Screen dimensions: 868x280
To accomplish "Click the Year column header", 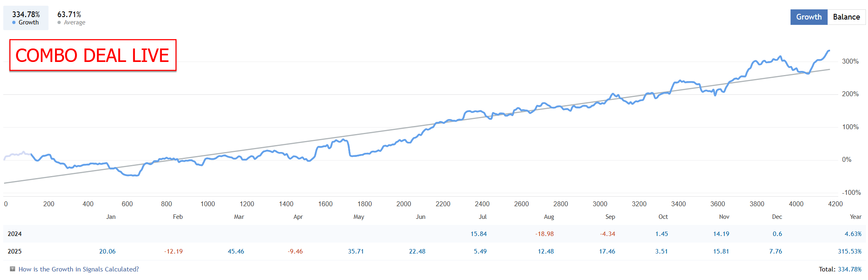I will click(x=855, y=217).
